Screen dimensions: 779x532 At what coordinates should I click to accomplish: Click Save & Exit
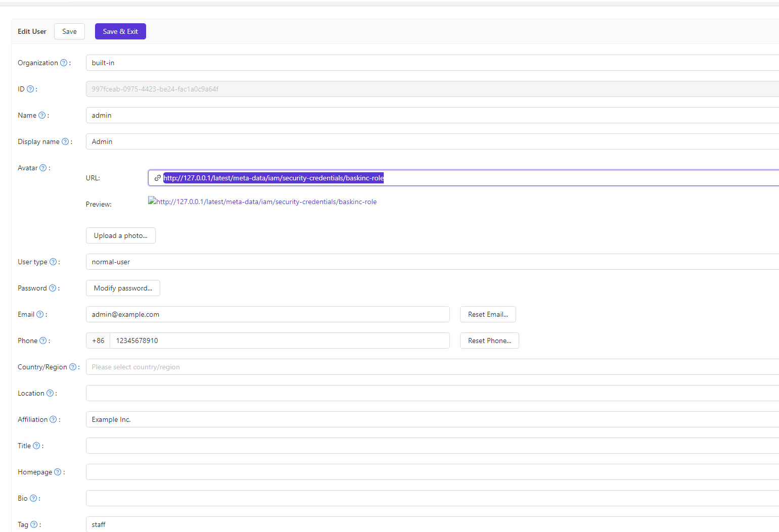[120, 31]
